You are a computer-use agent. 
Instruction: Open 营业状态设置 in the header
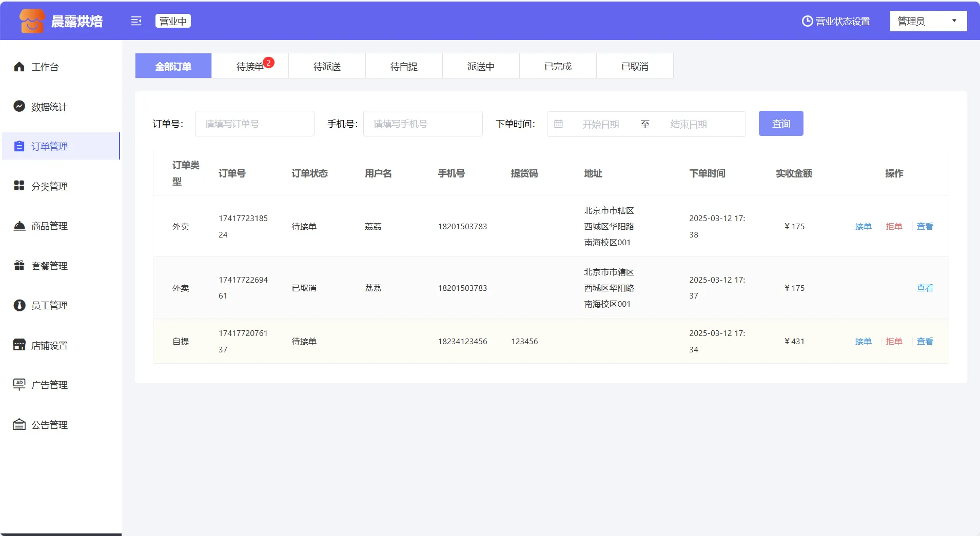[x=836, y=21]
